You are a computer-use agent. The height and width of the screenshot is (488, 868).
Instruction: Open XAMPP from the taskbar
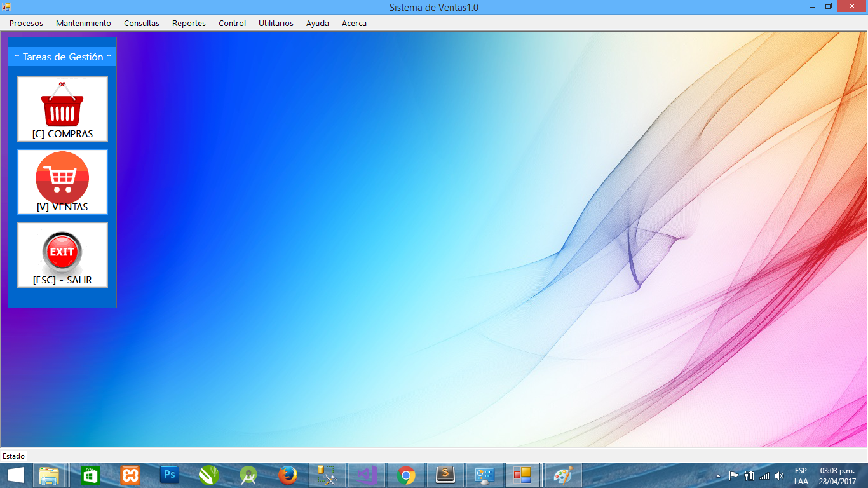(x=130, y=475)
